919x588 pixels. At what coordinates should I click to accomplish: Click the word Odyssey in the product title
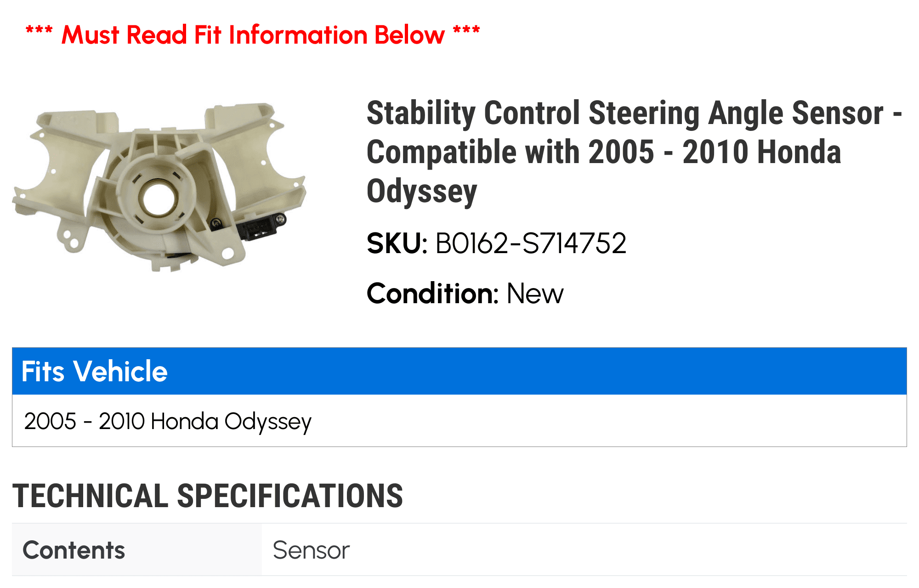click(x=422, y=191)
